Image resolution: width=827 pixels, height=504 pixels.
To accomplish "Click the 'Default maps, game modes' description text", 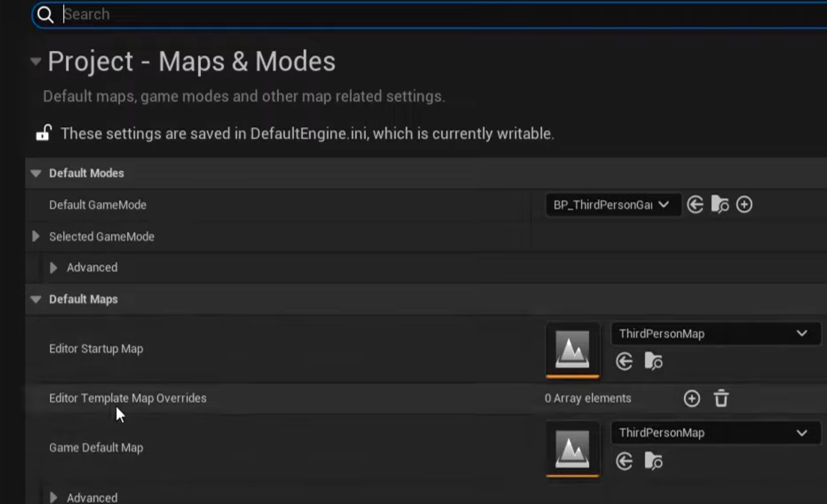I will (x=244, y=96).
